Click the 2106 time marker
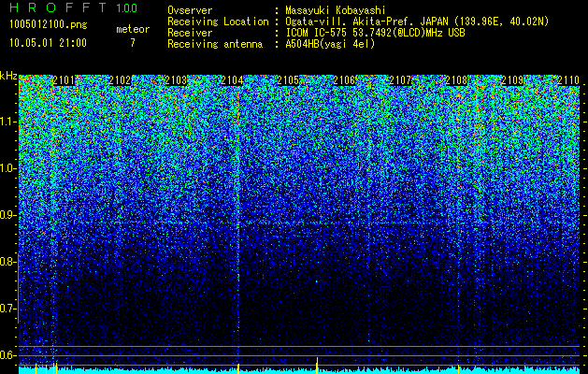This screenshot has width=588, height=374. (344, 80)
